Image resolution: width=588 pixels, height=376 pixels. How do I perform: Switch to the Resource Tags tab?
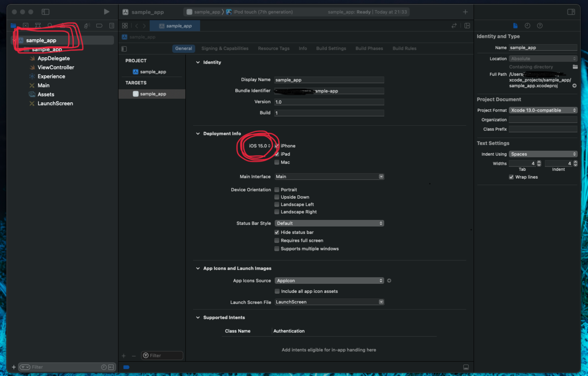click(x=273, y=48)
